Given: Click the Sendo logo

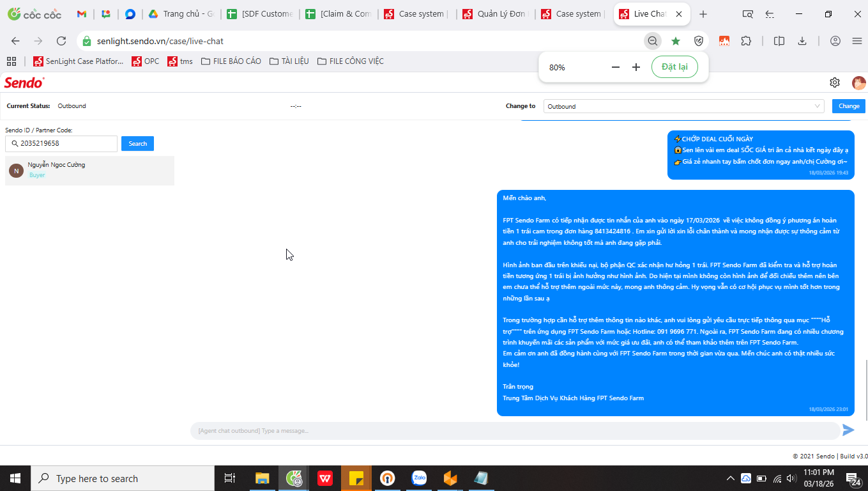Looking at the screenshot, I should pyautogui.click(x=24, y=82).
